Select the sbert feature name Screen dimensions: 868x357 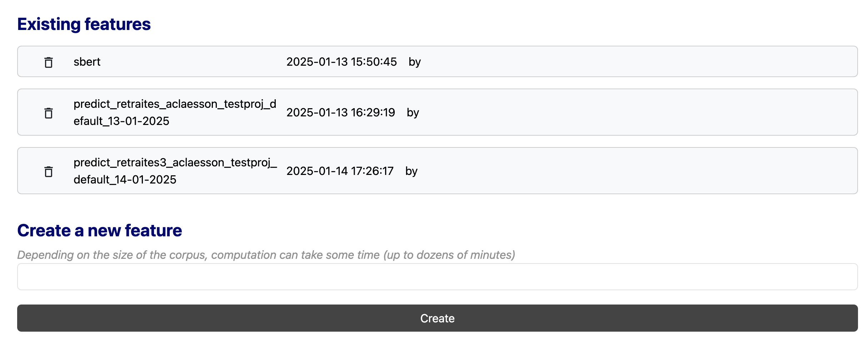point(87,62)
